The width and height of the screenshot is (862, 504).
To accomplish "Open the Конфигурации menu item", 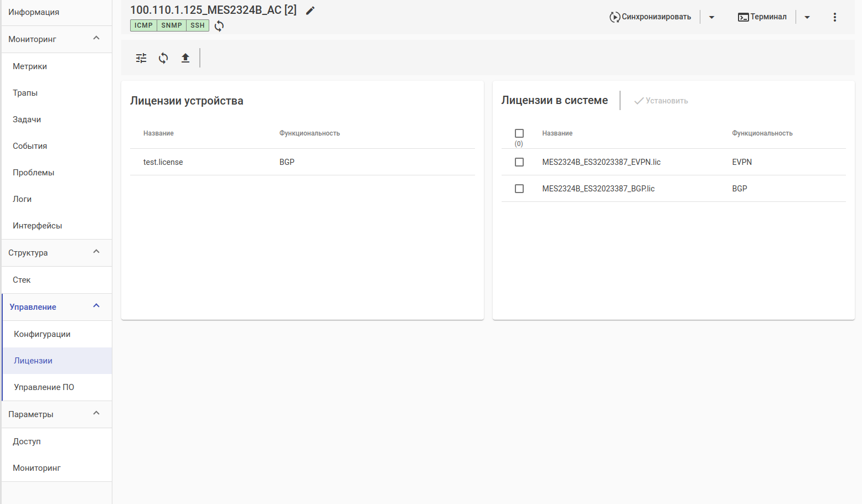I will 42,334.
